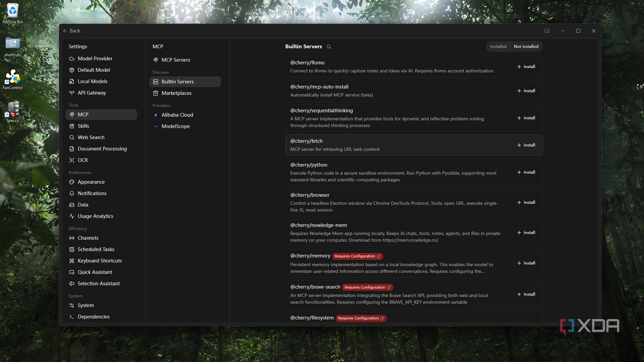Select the @cherry/fetch server title
644x362 pixels.
coord(306,141)
